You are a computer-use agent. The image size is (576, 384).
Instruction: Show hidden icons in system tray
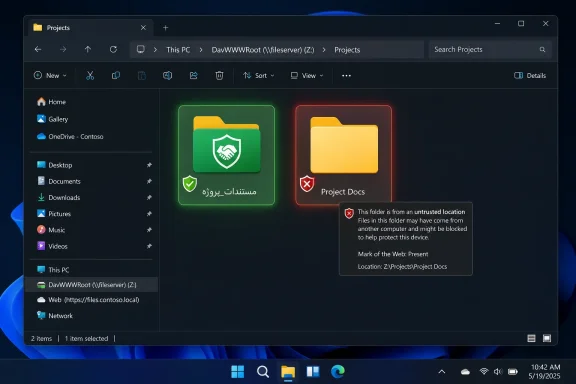coord(442,372)
